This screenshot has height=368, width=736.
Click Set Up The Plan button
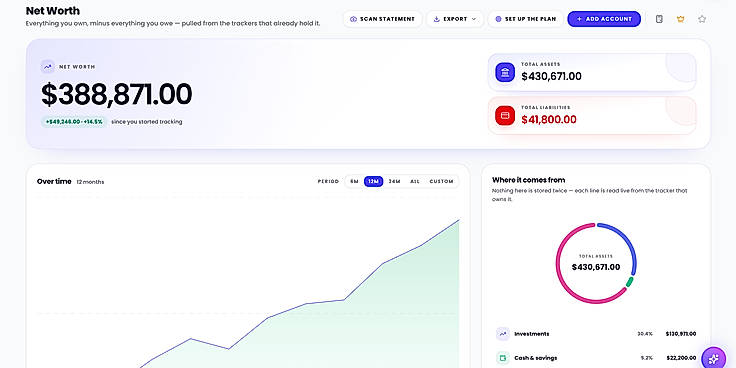coord(526,19)
